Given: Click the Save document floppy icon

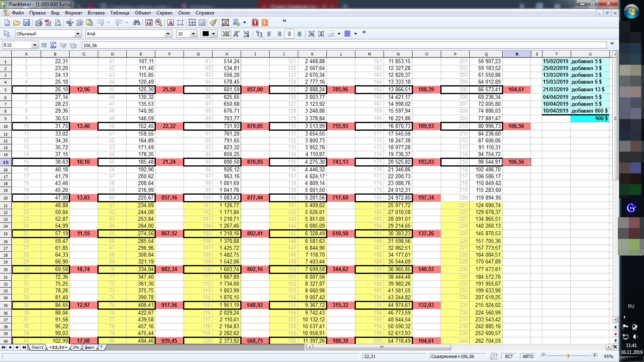Looking at the screenshot, I should 27,23.
